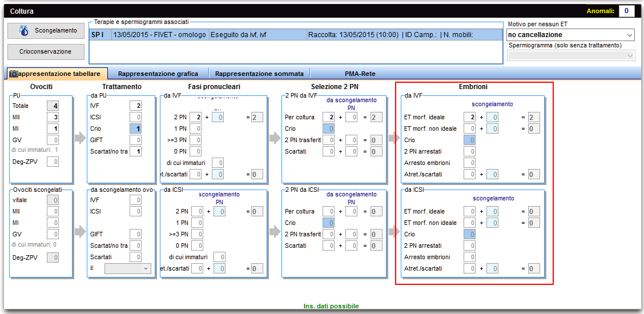This screenshot has height=314, width=644.
Task: Click the da IVF 1 PN field
Action: 196,129
